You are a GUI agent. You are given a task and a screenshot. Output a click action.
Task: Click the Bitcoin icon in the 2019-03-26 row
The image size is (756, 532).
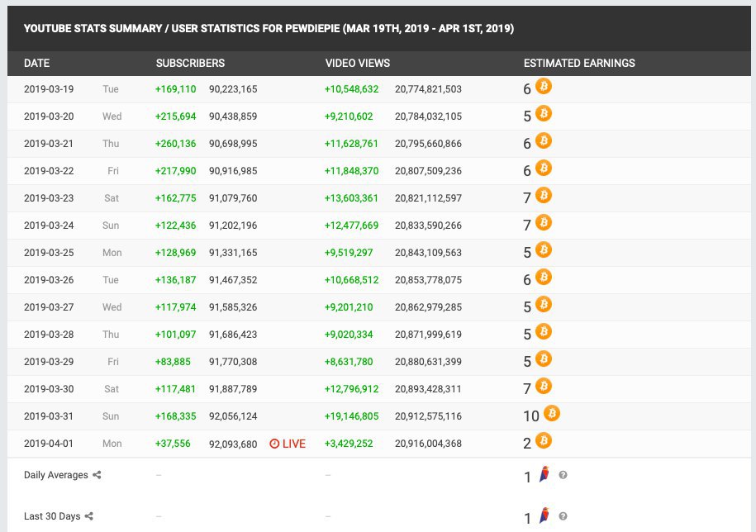point(544,277)
